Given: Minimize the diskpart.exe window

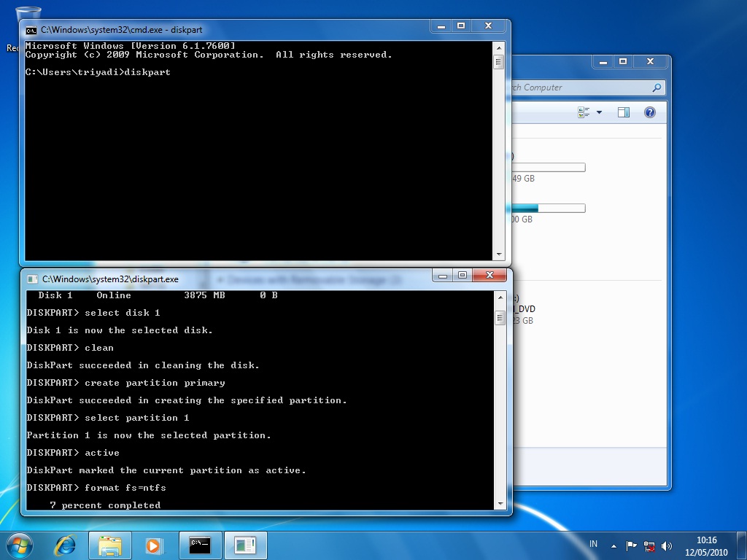Looking at the screenshot, I should pos(443,275).
